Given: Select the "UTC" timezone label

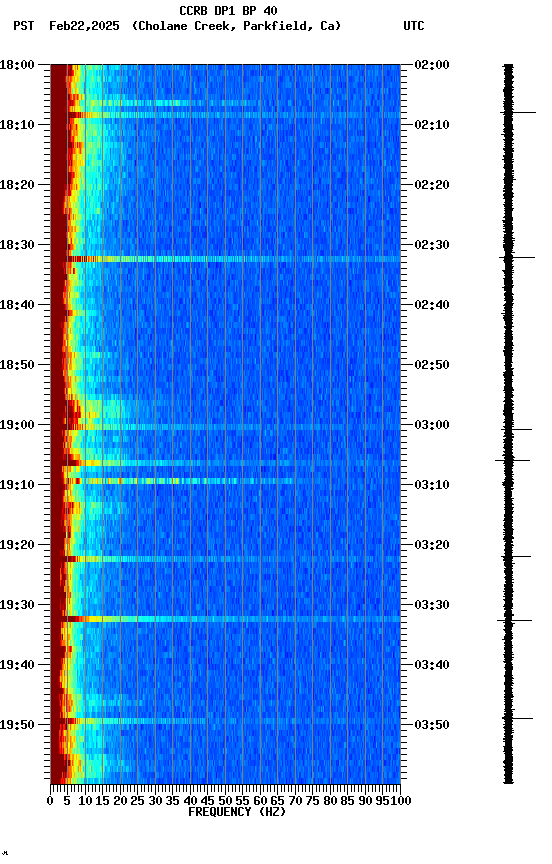Looking at the screenshot, I should [x=414, y=26].
